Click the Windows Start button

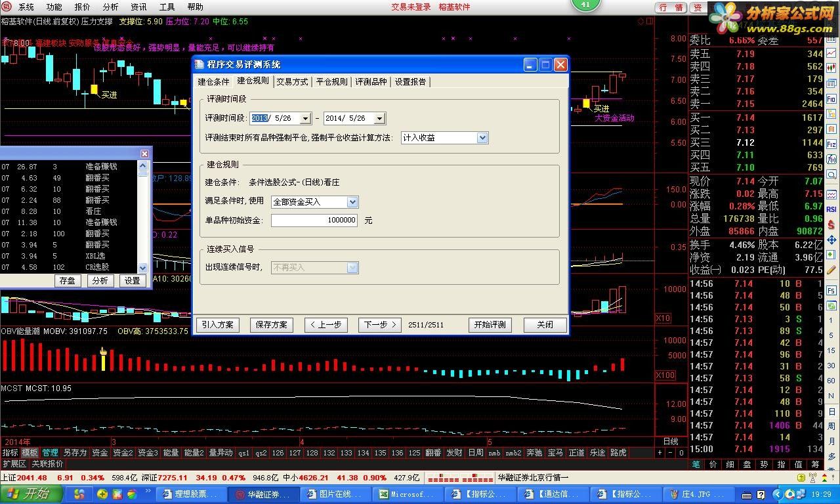pyautogui.click(x=31, y=494)
